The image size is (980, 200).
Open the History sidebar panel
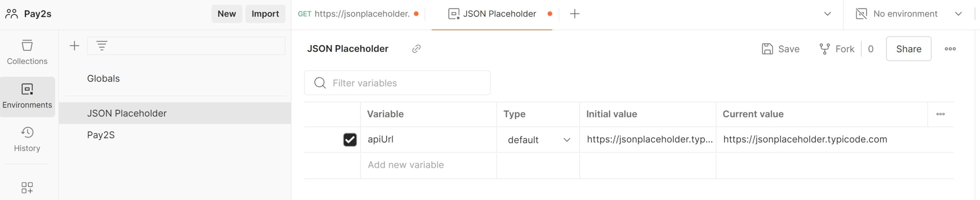tap(27, 140)
